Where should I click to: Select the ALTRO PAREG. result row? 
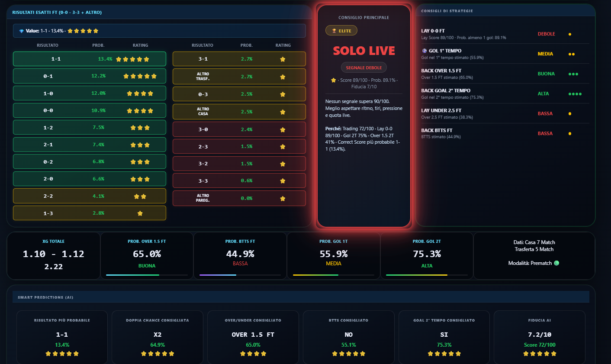(x=239, y=198)
